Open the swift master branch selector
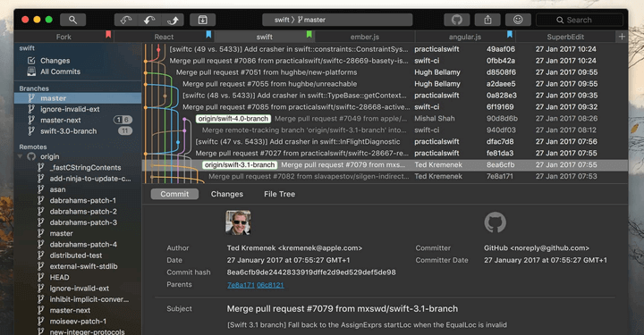Screen dimensions: 644x335 (337, 20)
